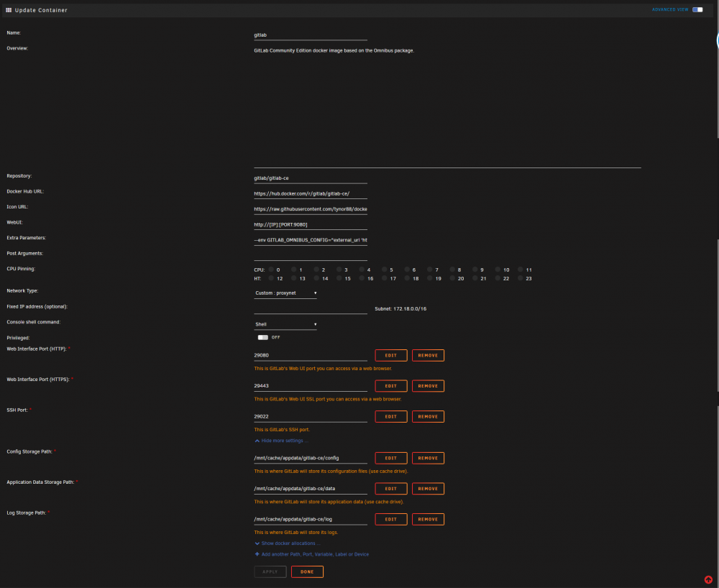Check CPU core 3 pinning box

pos(339,270)
